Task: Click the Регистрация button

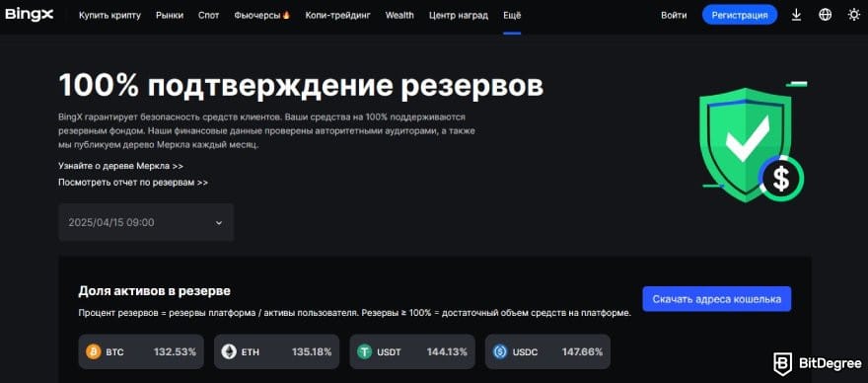Action: [x=740, y=15]
